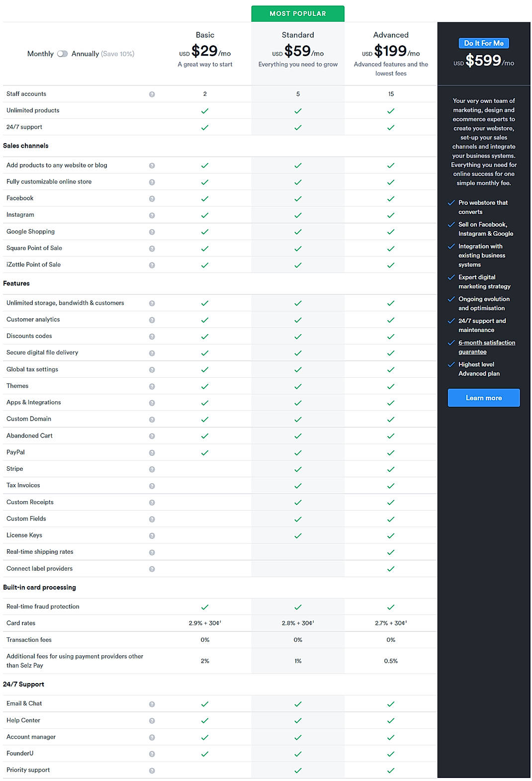The height and width of the screenshot is (781, 532).
Task: Open Priority support help icon
Action: pyautogui.click(x=152, y=771)
